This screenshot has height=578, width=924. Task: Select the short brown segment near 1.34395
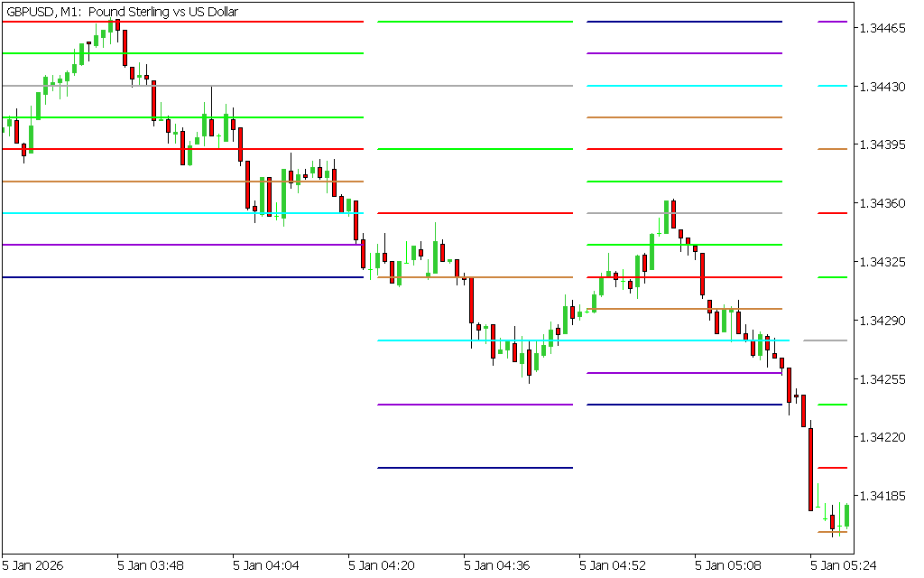tap(832, 149)
